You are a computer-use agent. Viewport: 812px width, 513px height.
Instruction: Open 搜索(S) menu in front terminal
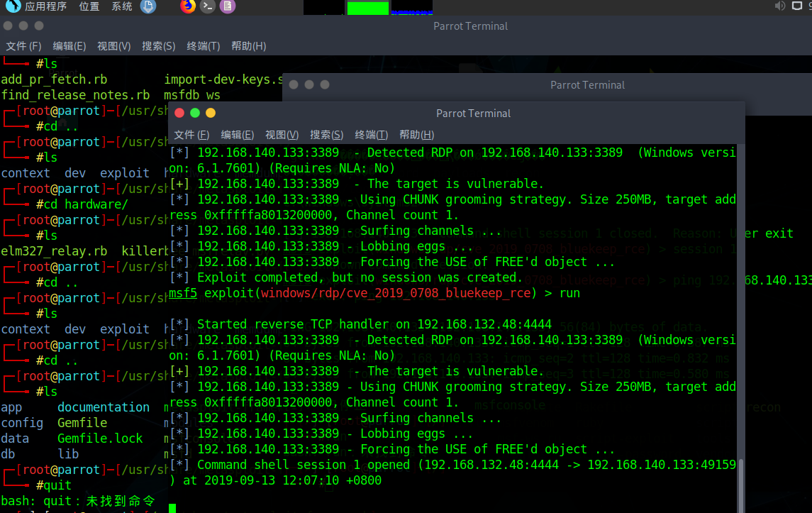pyautogui.click(x=327, y=135)
